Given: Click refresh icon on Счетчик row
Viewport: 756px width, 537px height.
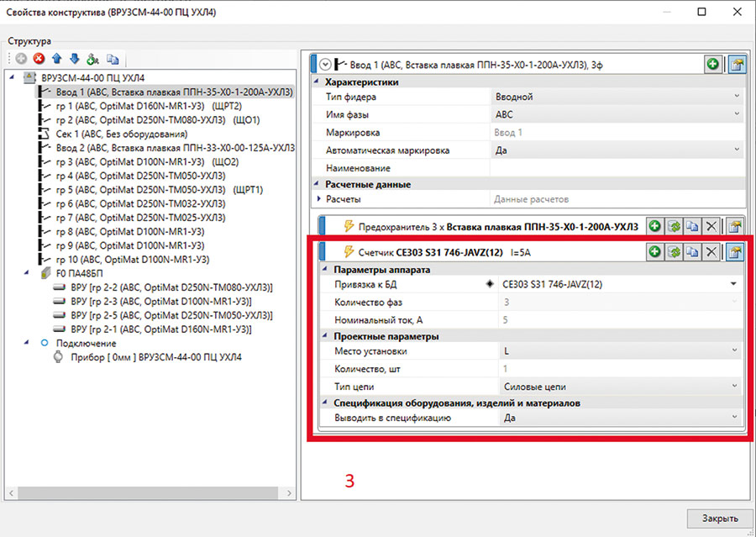Looking at the screenshot, I should 674,251.
